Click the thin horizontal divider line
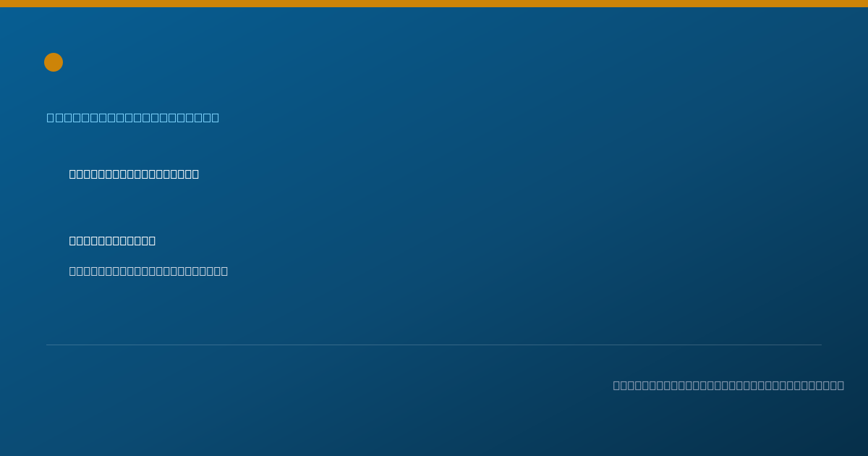This screenshot has width=868, height=456. tap(434, 345)
